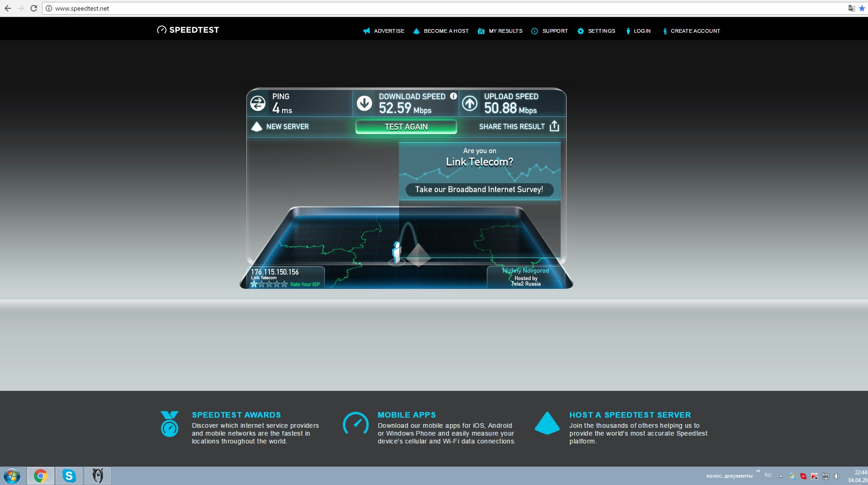Image resolution: width=868 pixels, height=485 pixels.
Task: Click the Mobile Apps gauge icon
Action: (355, 423)
